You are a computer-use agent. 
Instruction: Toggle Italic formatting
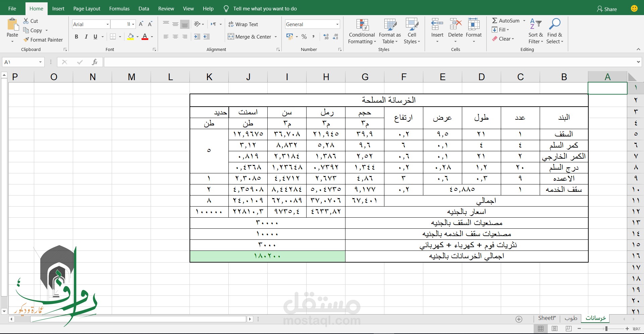[x=86, y=37]
